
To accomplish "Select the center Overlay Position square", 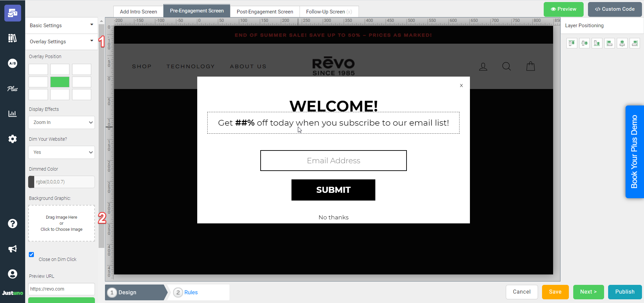I will [x=59, y=82].
